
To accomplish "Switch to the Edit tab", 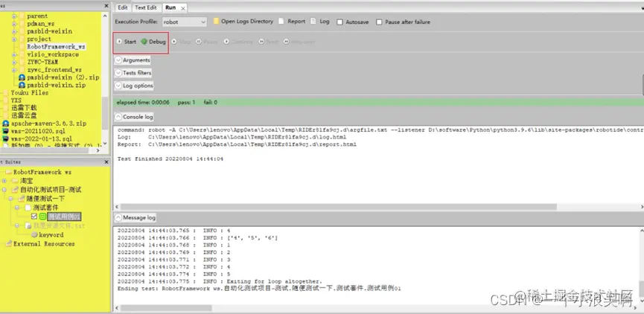I will (x=122, y=7).
